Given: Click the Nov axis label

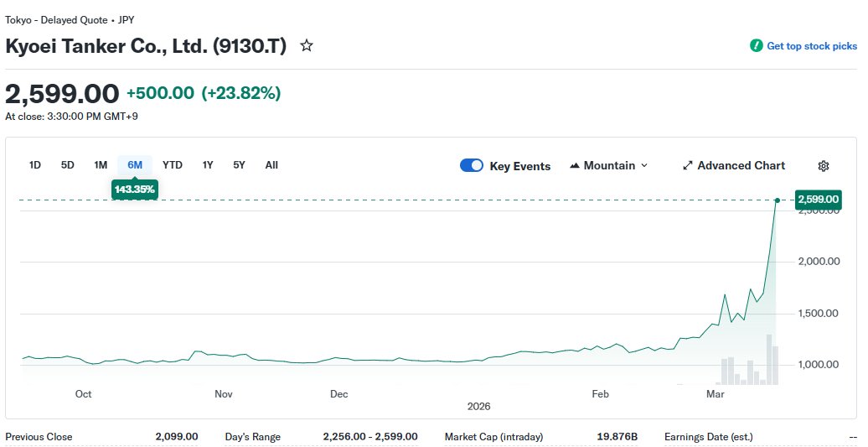Looking at the screenshot, I should [x=224, y=394].
